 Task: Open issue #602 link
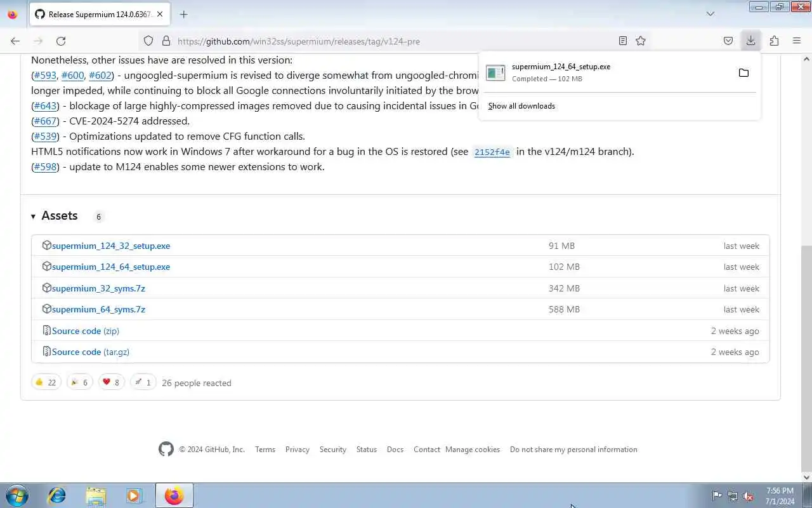(x=100, y=75)
